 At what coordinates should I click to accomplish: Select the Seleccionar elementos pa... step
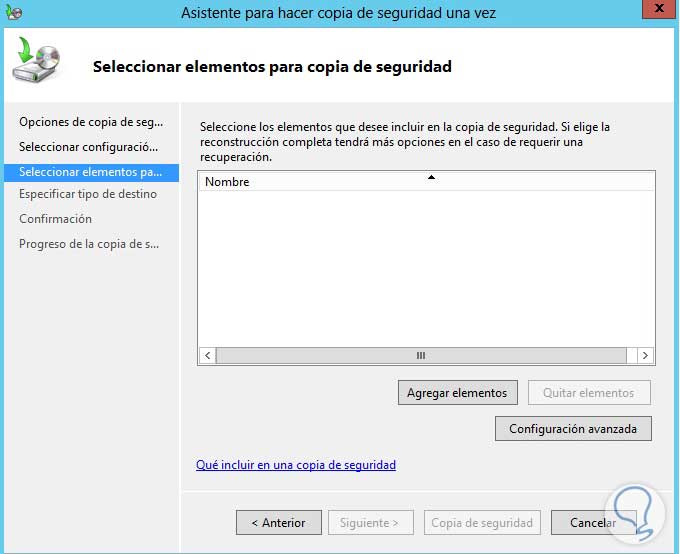92,172
